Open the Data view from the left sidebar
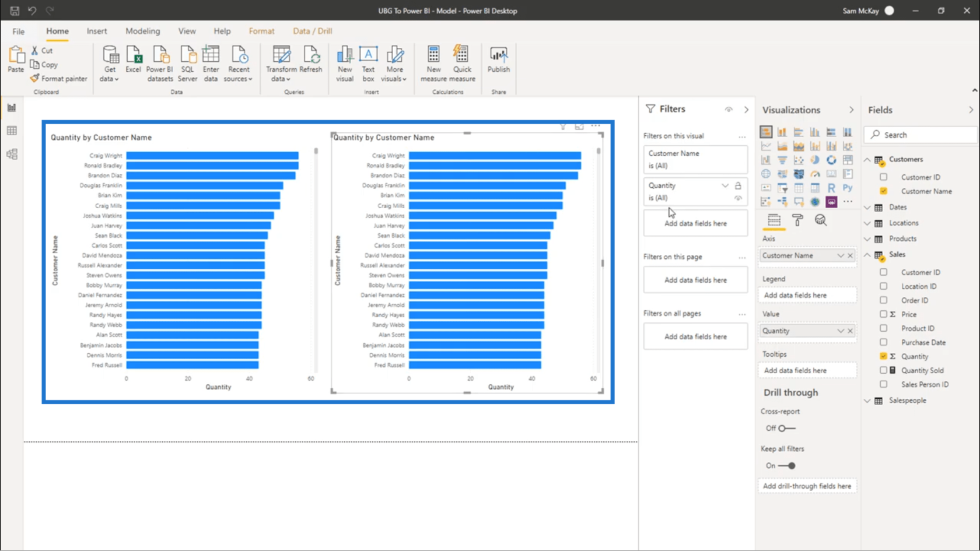 (12, 131)
